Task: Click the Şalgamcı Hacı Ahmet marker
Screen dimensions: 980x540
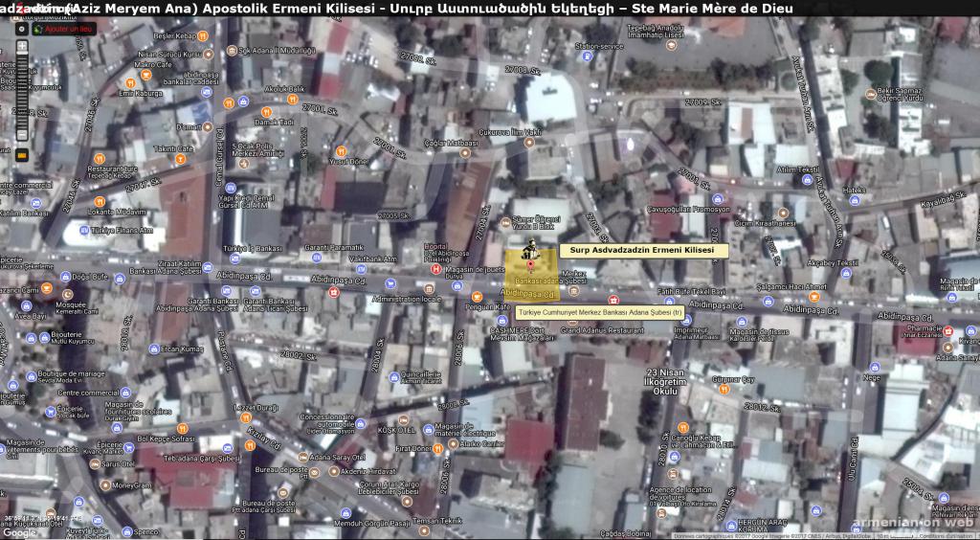Action: click(x=813, y=297)
